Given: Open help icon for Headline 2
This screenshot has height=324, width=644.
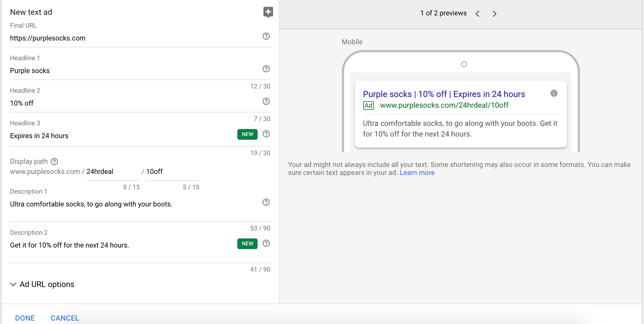Looking at the screenshot, I should [266, 101].
